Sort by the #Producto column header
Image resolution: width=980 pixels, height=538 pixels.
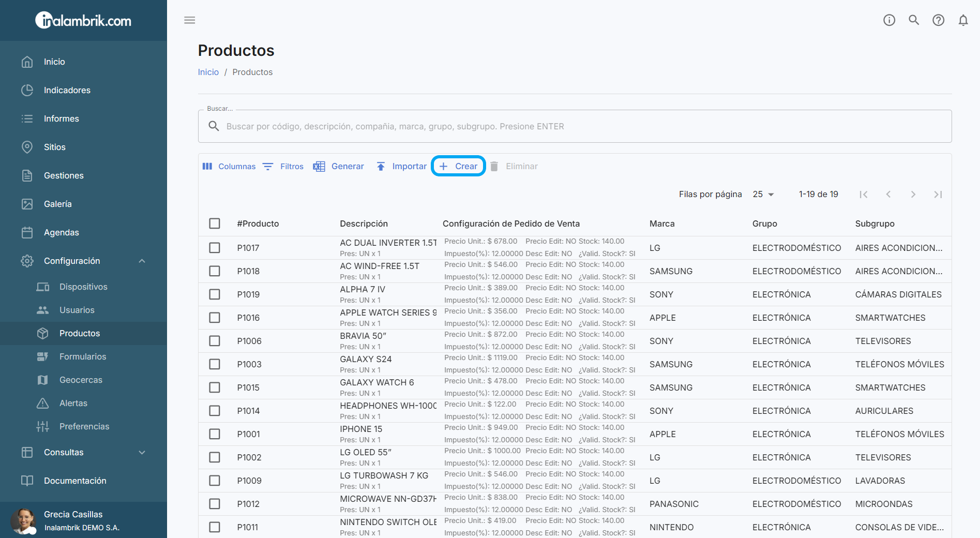258,223
